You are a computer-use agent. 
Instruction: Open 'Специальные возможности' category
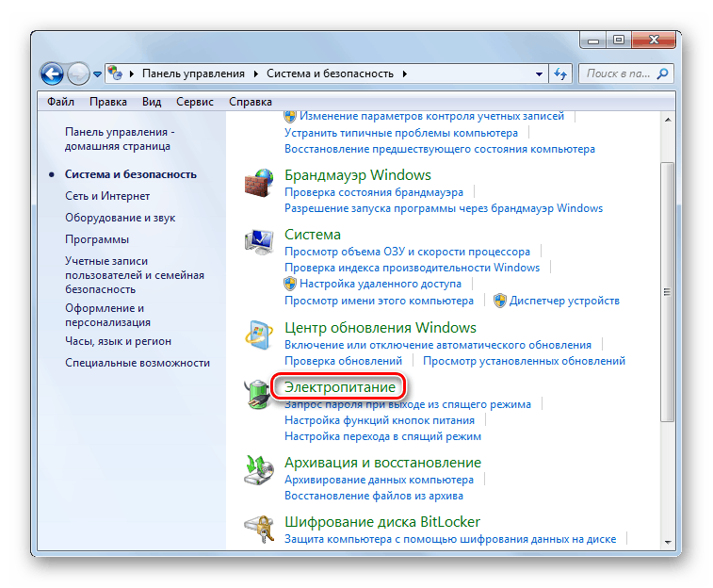pos(138,363)
